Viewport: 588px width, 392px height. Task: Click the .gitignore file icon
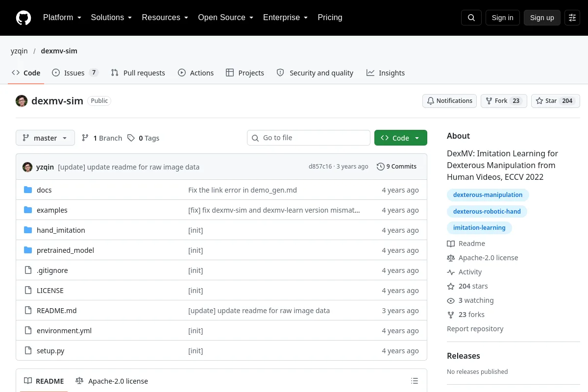tap(28, 270)
